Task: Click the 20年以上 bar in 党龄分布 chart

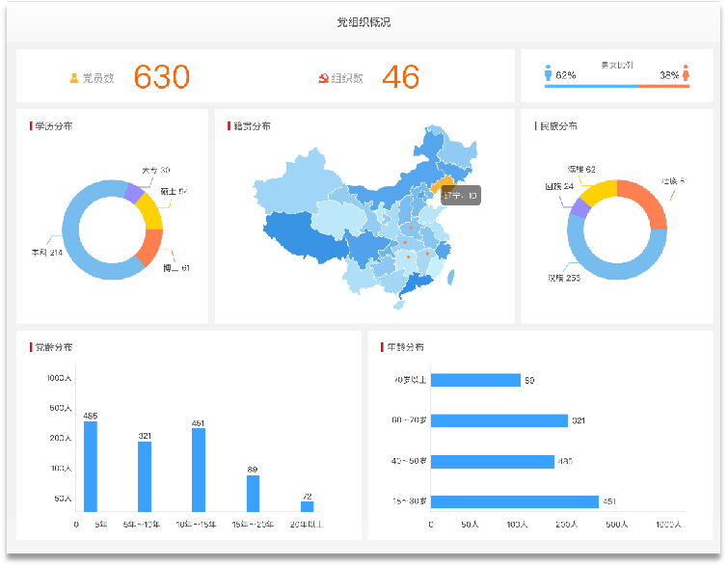Action: coord(307,506)
